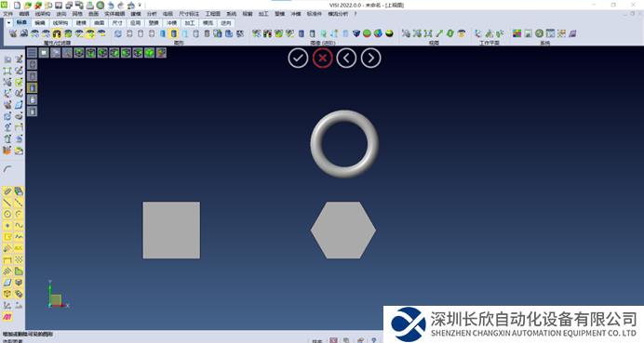Switch to the 建模 ribbon tab
This screenshot has width=644, height=343.
(81, 22)
